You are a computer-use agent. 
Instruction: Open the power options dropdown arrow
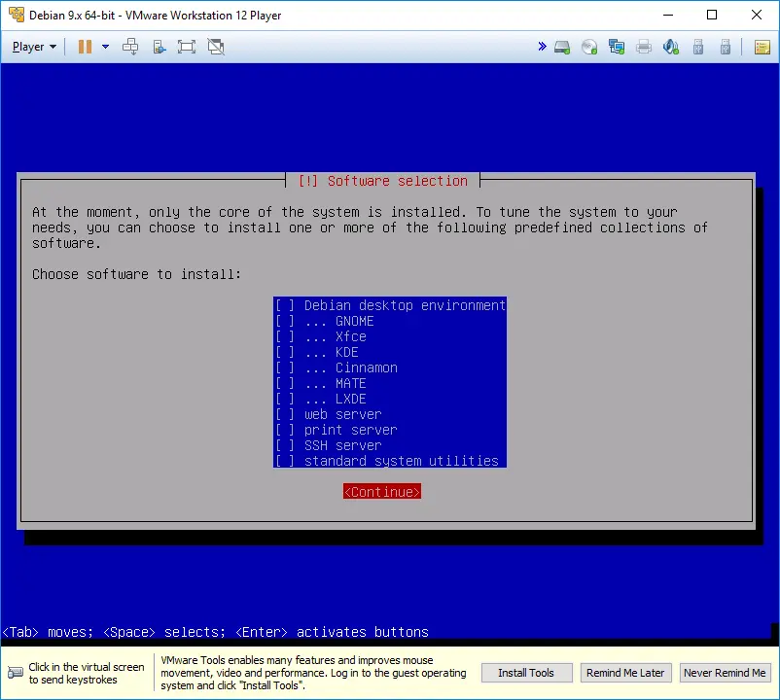[105, 47]
